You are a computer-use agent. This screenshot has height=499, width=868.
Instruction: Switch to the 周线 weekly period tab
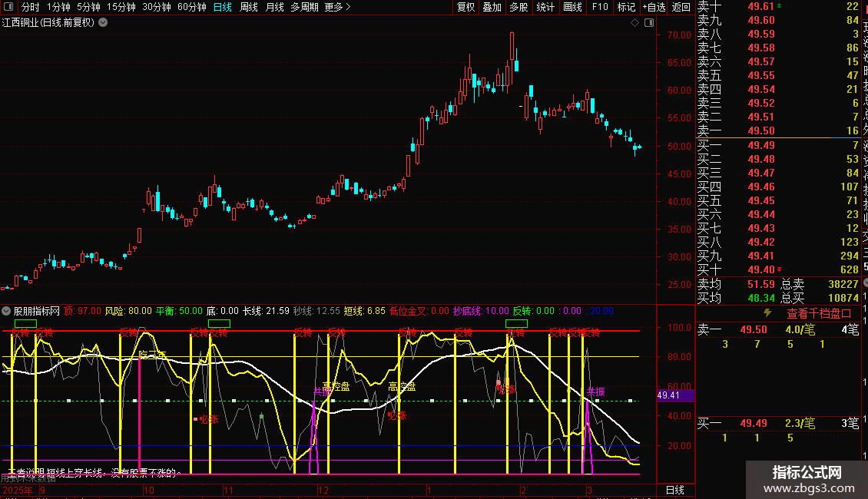tap(249, 7)
